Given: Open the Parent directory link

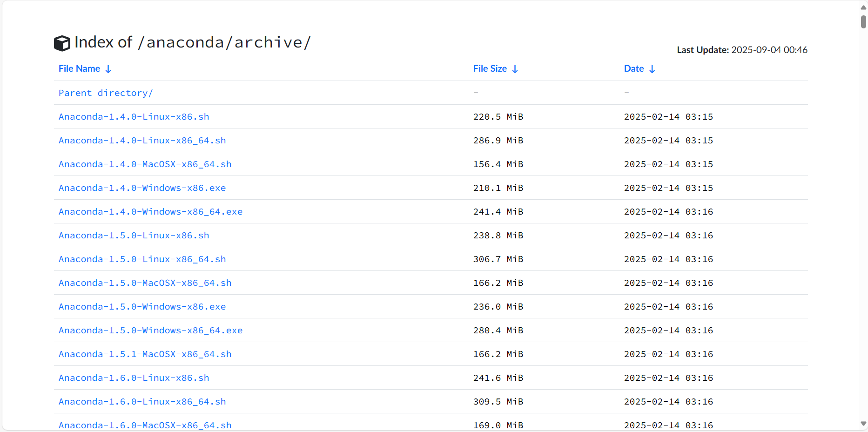Looking at the screenshot, I should click(106, 93).
